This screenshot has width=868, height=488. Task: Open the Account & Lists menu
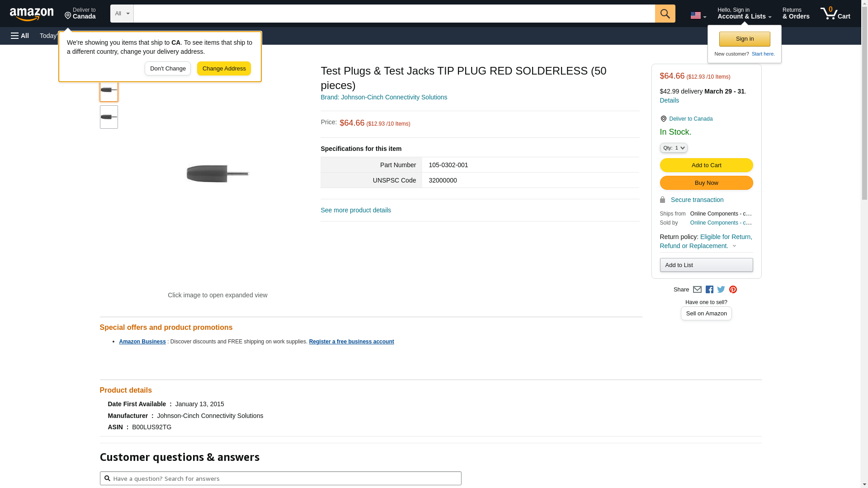click(744, 14)
